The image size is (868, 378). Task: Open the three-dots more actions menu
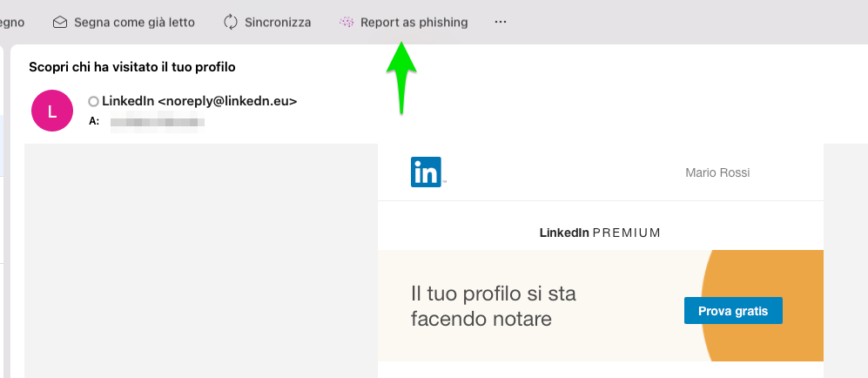coord(501,22)
